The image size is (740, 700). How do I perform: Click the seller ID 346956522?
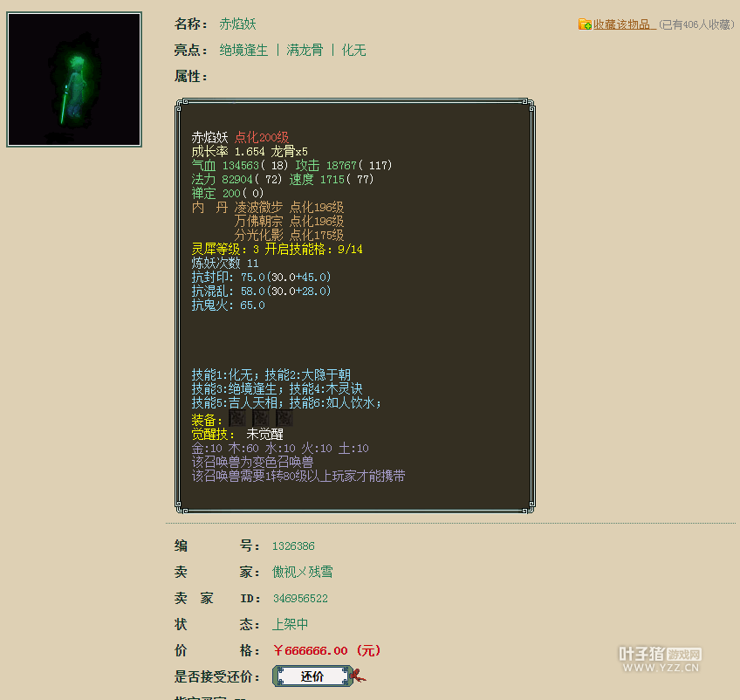coord(300,599)
